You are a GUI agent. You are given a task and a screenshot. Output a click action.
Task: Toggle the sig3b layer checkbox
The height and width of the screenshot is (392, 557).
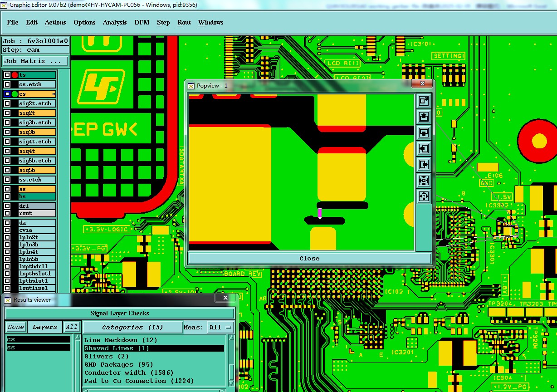tap(7, 132)
